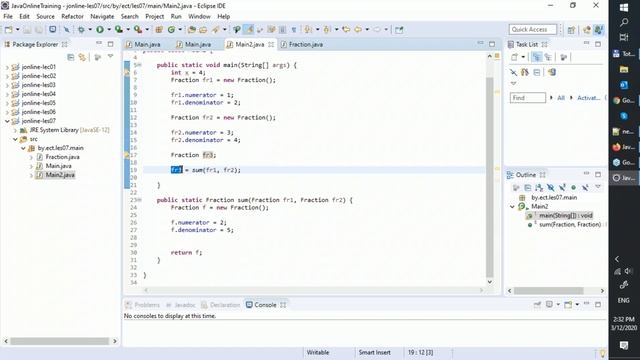Toggle Skip All Breakpoints
This screenshot has height=360, width=640.
coord(66,30)
